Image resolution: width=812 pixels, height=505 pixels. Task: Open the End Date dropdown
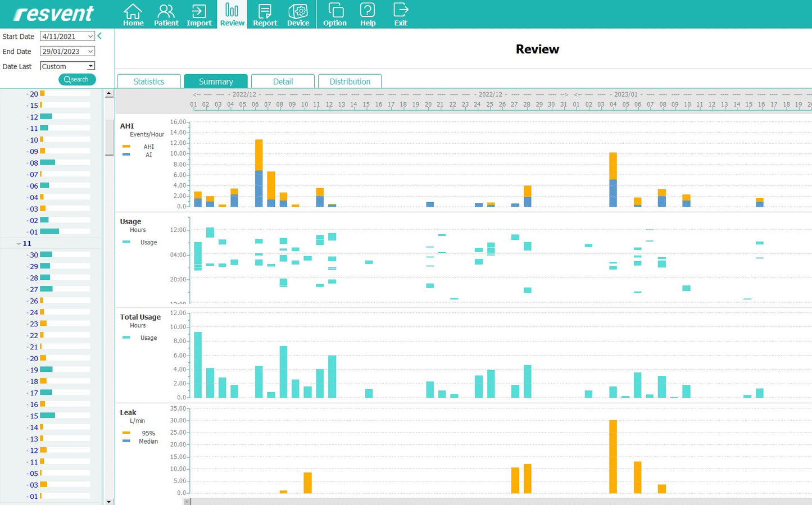pyautogui.click(x=90, y=52)
